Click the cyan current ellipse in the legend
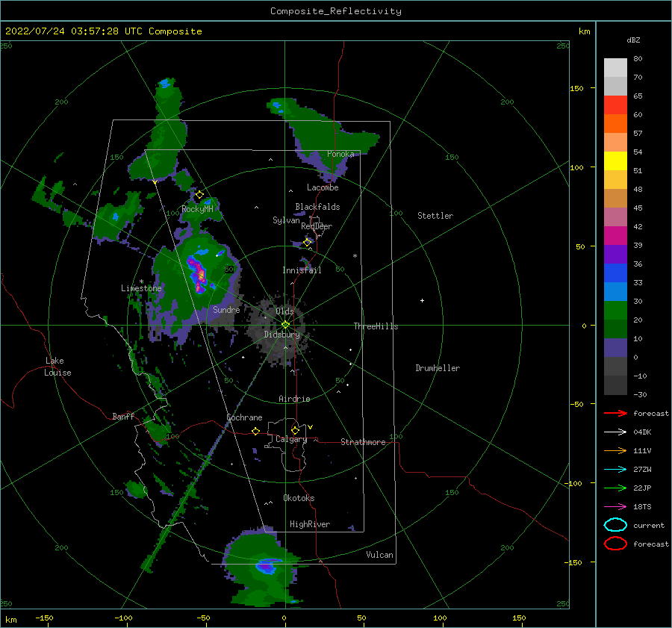Screen dimensions: 672x628 (615, 525)
